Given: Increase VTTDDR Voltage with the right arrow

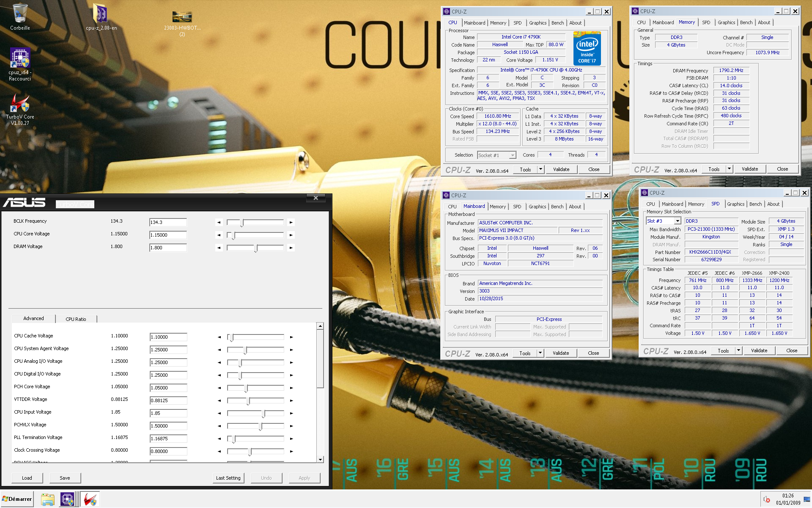Looking at the screenshot, I should [291, 400].
